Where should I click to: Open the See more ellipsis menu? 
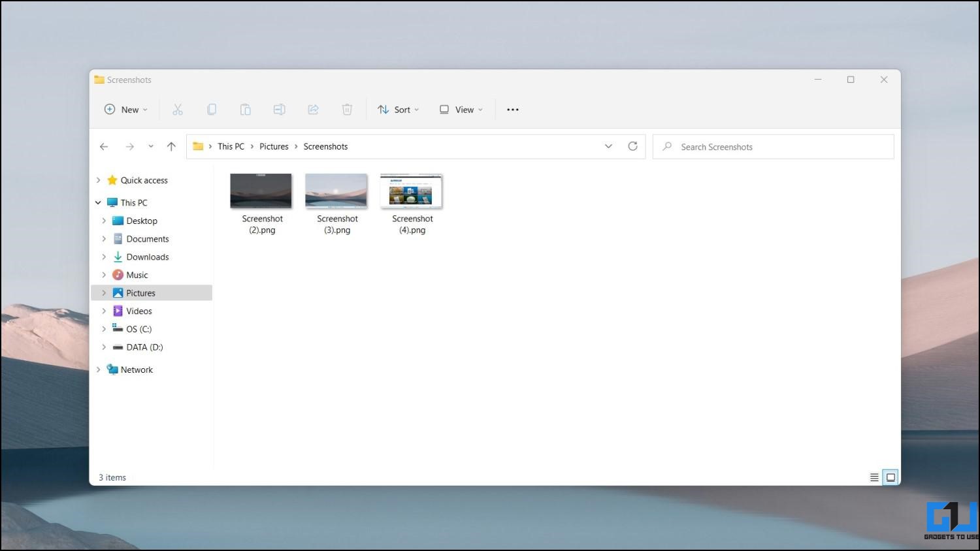(x=513, y=110)
